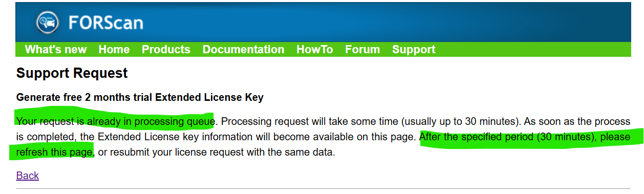Click the FORScan car logo icon
This screenshot has width=644, height=194.
(48, 23)
